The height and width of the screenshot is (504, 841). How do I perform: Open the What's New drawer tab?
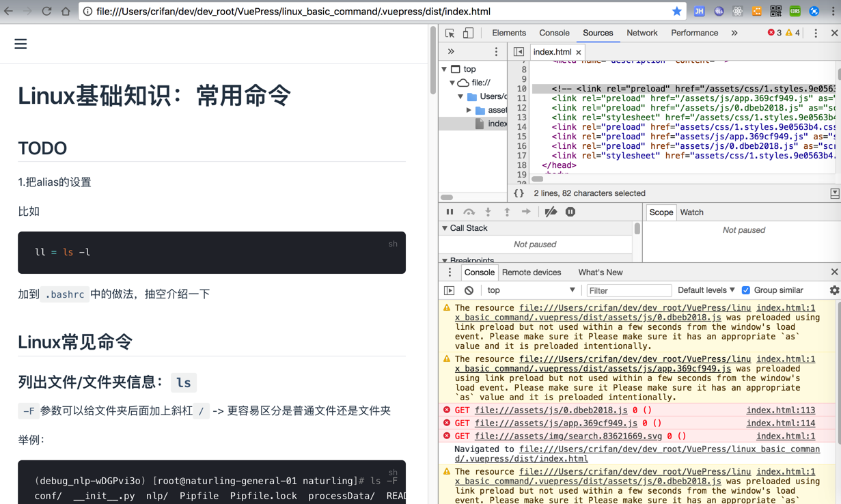tap(600, 272)
